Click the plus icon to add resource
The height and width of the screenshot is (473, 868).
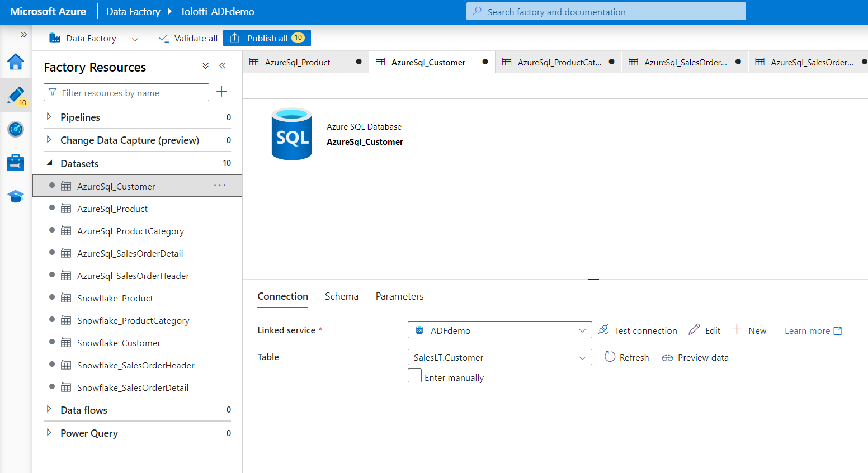pos(221,92)
